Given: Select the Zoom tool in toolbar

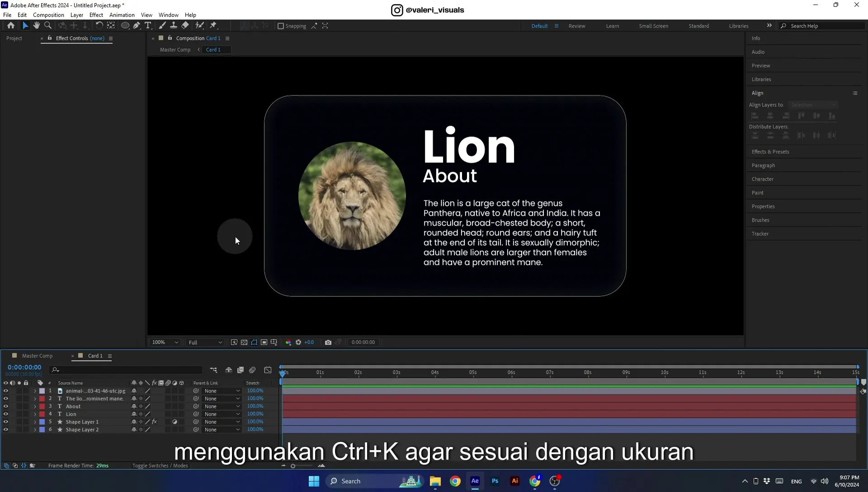Looking at the screenshot, I should pos(48,26).
